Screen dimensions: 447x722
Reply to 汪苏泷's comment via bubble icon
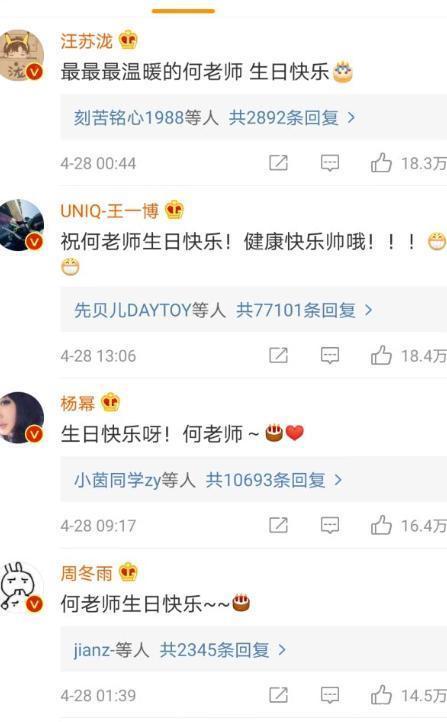pos(330,163)
